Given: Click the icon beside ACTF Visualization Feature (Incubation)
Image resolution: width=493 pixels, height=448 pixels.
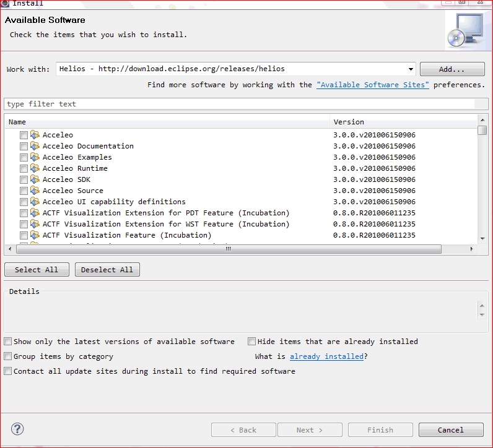Looking at the screenshot, I should 35,235.
